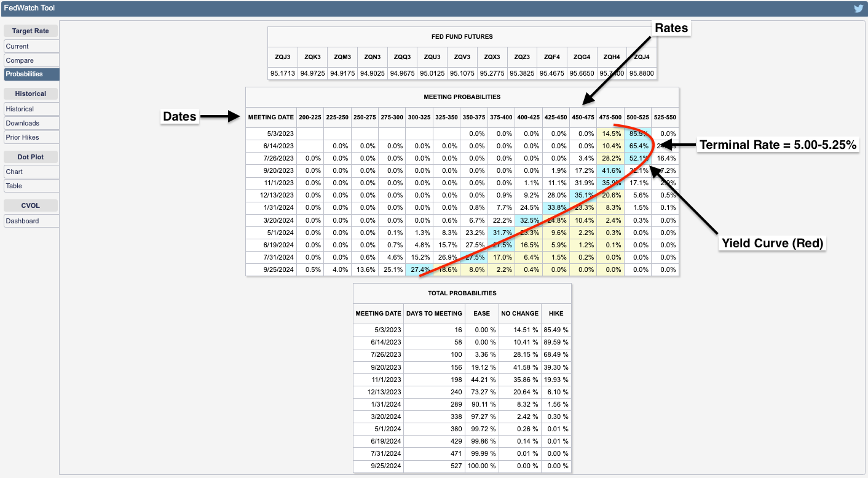Image resolution: width=868 pixels, height=478 pixels.
Task: Click the ZQU3 futures contract header
Action: (432, 57)
